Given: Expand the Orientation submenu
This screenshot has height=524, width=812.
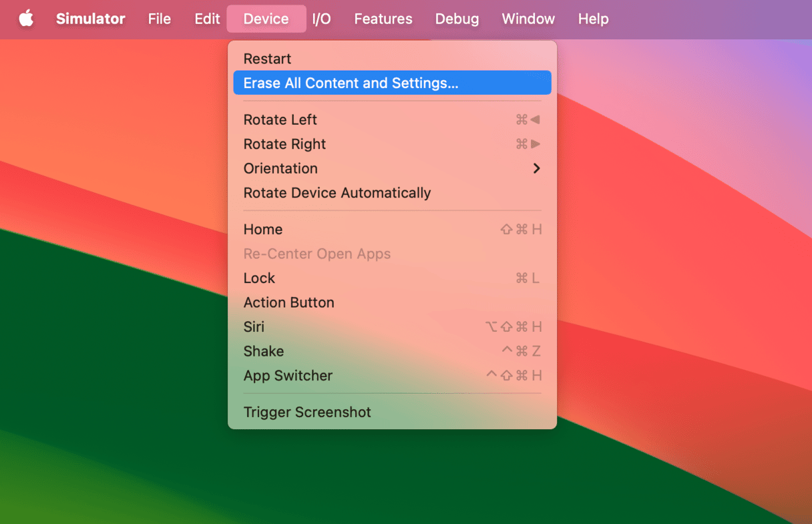Looking at the screenshot, I should (280, 168).
